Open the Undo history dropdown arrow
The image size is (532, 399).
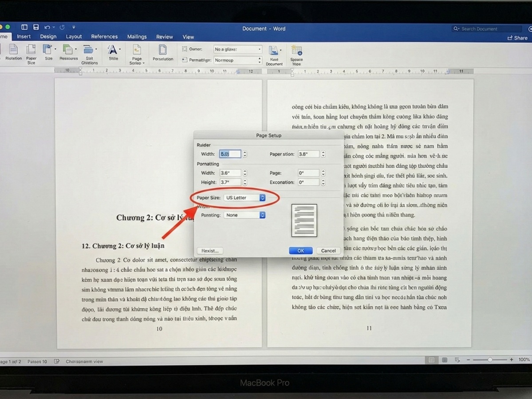coord(54,28)
